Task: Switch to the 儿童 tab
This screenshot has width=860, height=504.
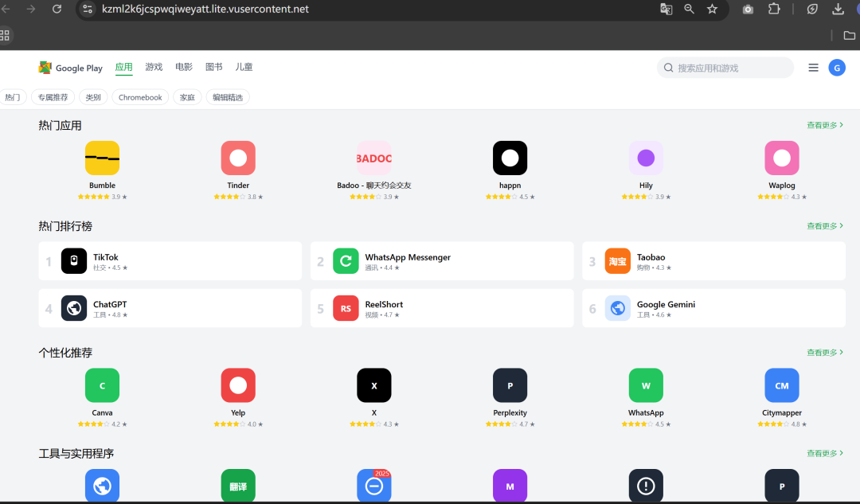Action: pyautogui.click(x=244, y=67)
